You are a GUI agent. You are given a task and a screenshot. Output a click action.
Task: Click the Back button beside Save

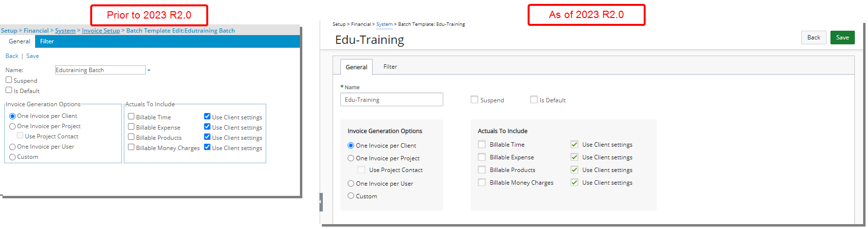coord(813,38)
